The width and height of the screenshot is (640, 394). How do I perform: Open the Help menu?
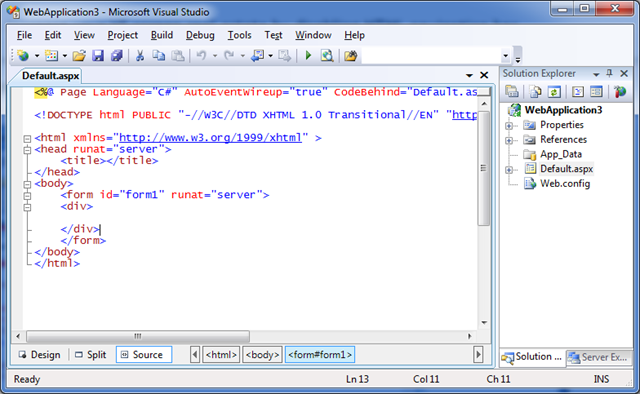[354, 35]
